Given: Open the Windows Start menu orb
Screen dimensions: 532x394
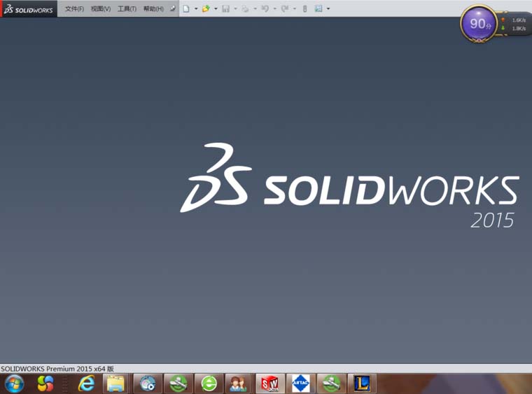Looking at the screenshot, I should click(14, 384).
